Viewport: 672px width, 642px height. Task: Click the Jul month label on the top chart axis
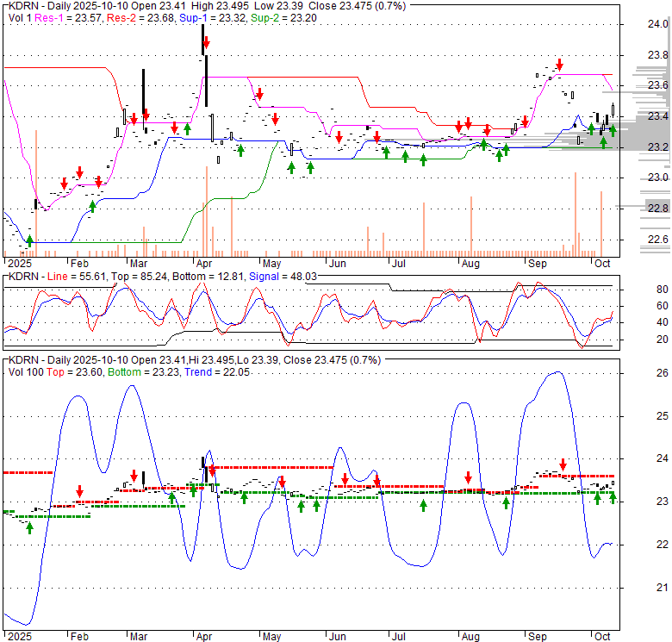398,263
